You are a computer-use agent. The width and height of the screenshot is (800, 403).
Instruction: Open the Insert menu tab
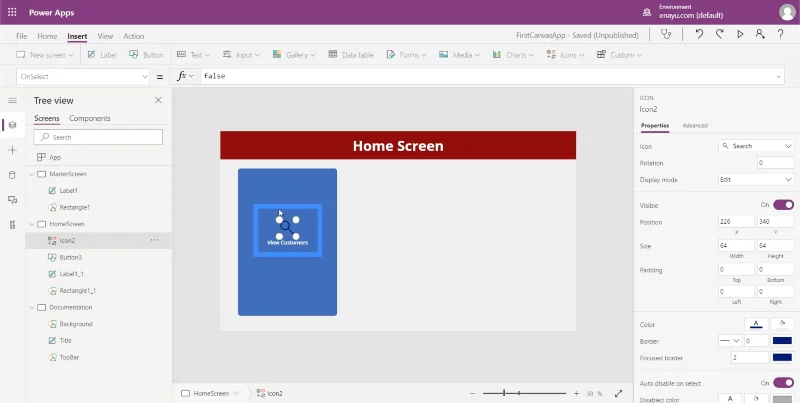pos(77,36)
